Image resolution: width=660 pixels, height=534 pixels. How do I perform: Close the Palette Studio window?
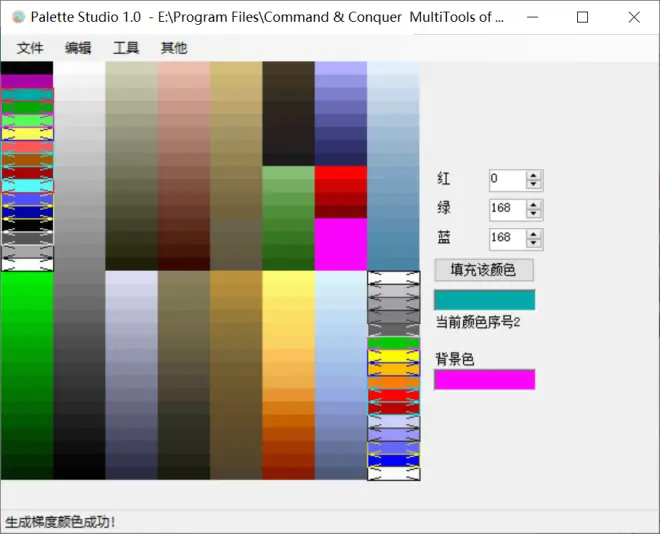pos(634,17)
